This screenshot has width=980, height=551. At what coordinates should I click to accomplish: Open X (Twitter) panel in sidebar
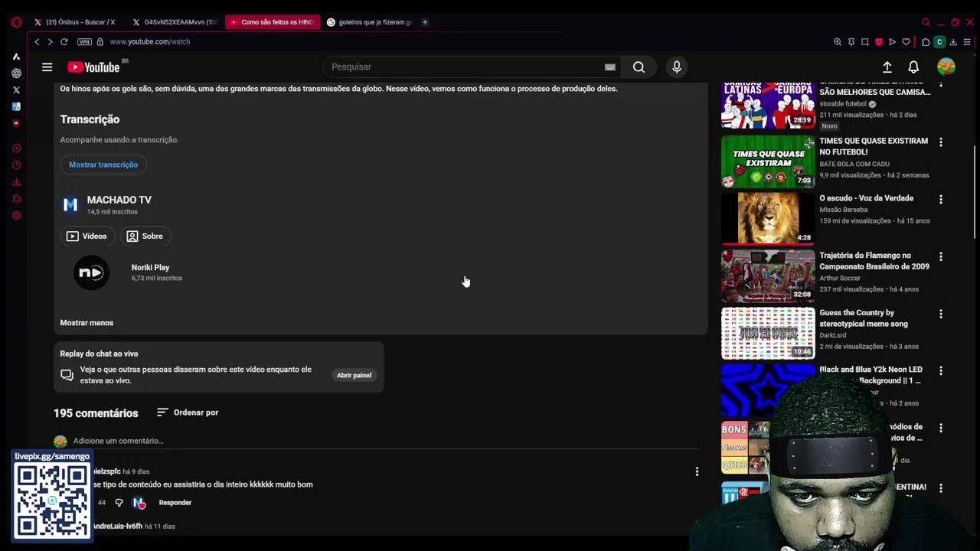(16, 90)
